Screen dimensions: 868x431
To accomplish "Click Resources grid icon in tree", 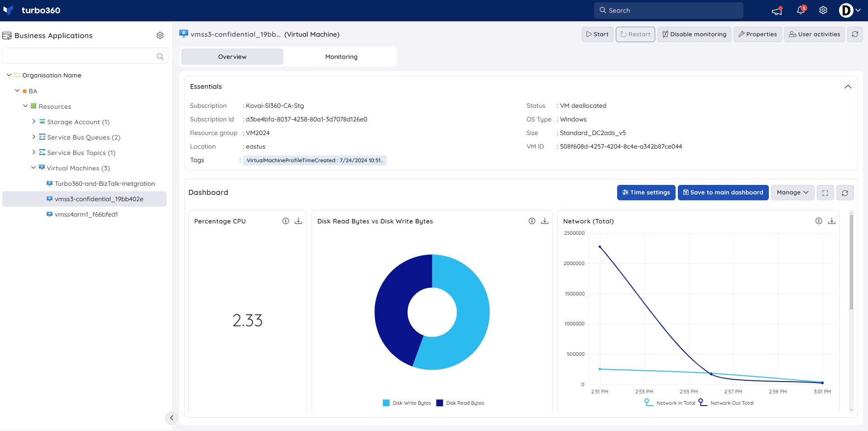I will [x=34, y=106].
